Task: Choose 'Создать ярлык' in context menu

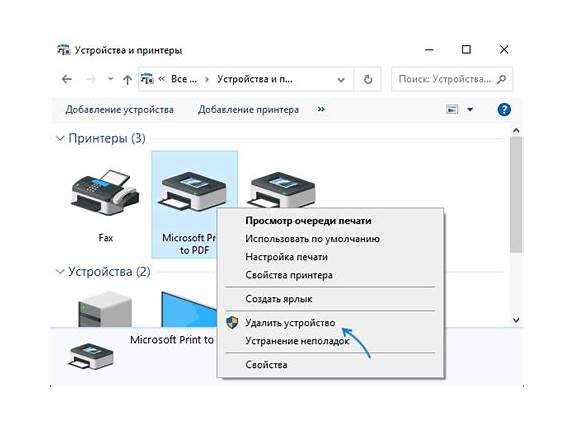Action: point(279,299)
